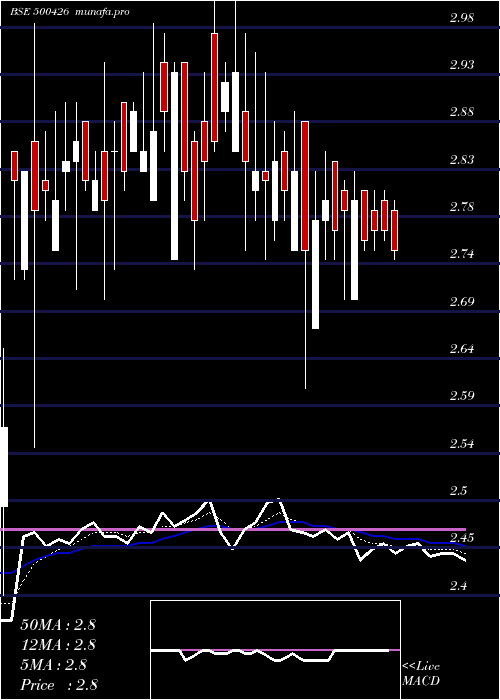This screenshot has width=500, height=700.
Task: Click the 2.45 price axis label
Action: pyautogui.click(x=462, y=538)
